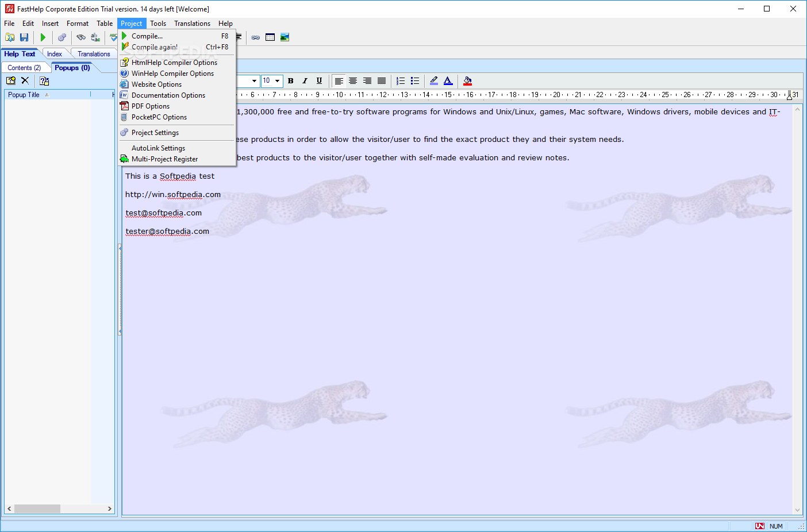
Task: Open the File menu
Action: pyautogui.click(x=9, y=24)
